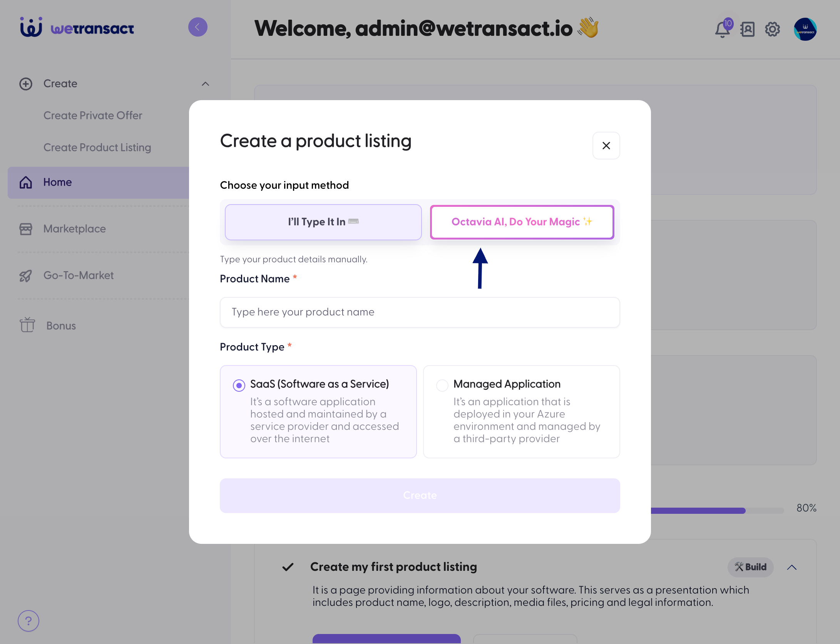This screenshot has width=840, height=644.
Task: Close the Create a product listing dialog
Action: [x=606, y=146]
